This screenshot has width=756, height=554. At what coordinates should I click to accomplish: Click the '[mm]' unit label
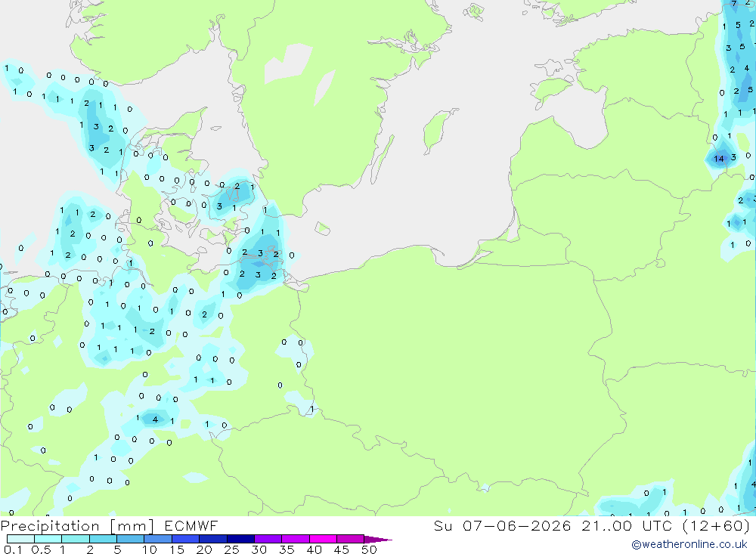pyautogui.click(x=132, y=526)
